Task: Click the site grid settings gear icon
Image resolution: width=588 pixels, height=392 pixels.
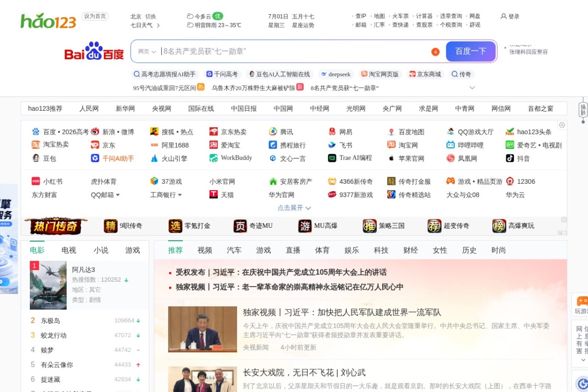Action: pos(562,125)
